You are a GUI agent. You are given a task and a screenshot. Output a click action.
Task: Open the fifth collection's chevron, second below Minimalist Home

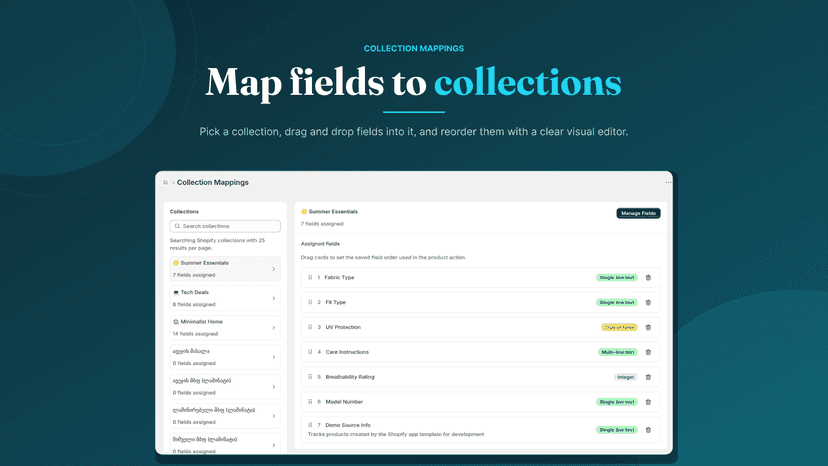[x=274, y=387]
